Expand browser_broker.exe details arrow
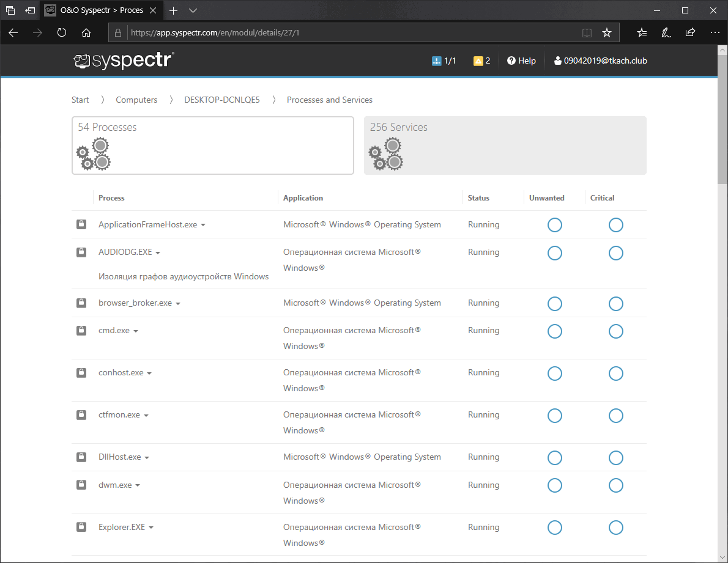This screenshot has height=563, width=728. tap(178, 304)
